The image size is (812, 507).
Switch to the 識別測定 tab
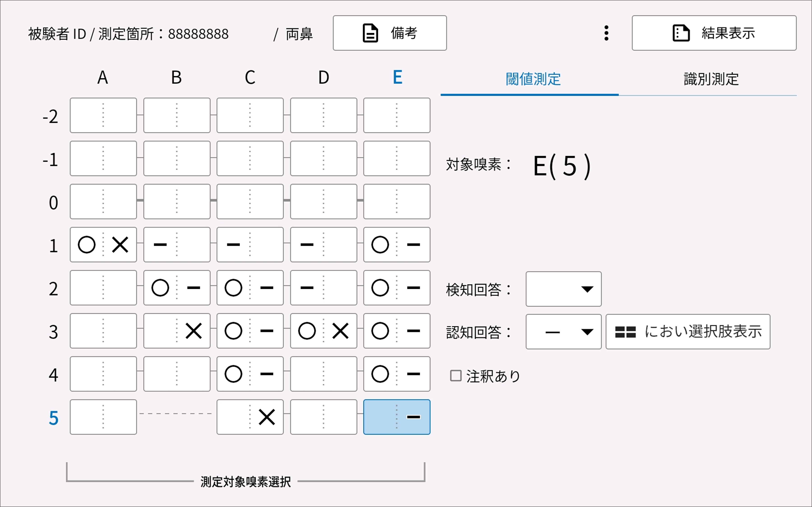711,80
